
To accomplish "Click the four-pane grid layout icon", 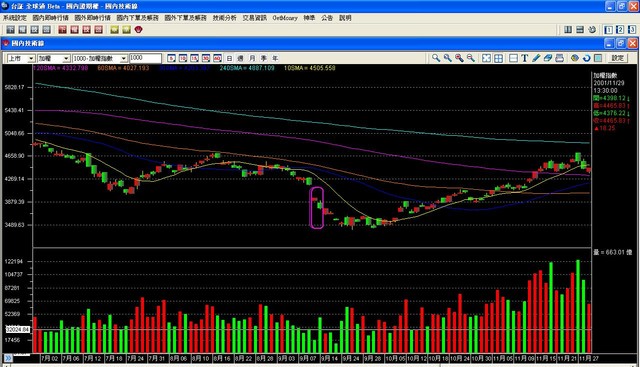I will click(x=498, y=58).
